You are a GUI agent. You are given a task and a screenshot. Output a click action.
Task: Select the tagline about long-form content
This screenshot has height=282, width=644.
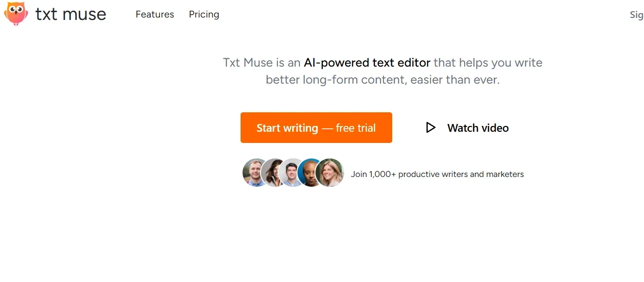[383, 79]
